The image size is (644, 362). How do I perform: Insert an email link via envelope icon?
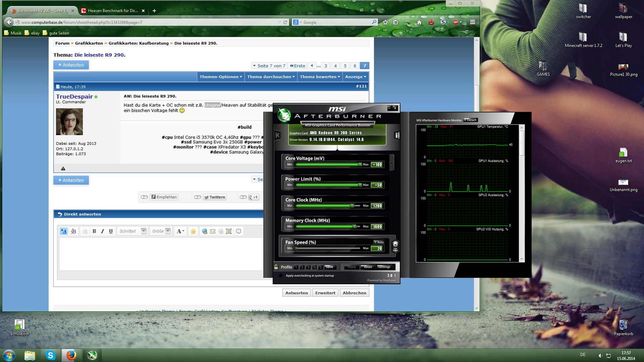(212, 231)
